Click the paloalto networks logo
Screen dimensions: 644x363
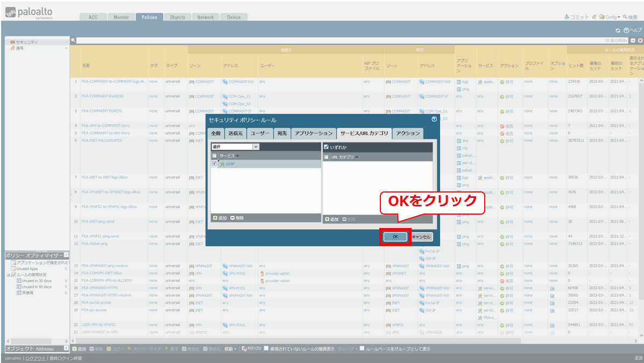(x=29, y=13)
